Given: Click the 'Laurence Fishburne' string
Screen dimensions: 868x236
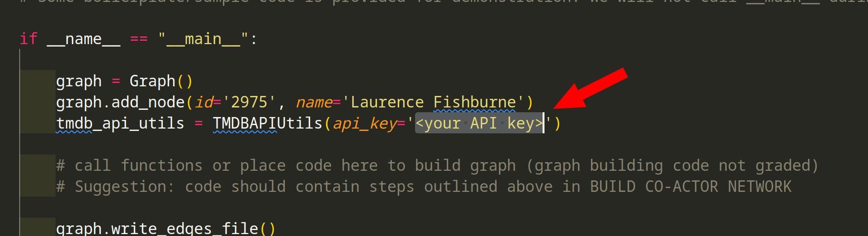Looking at the screenshot, I should click(x=433, y=102).
